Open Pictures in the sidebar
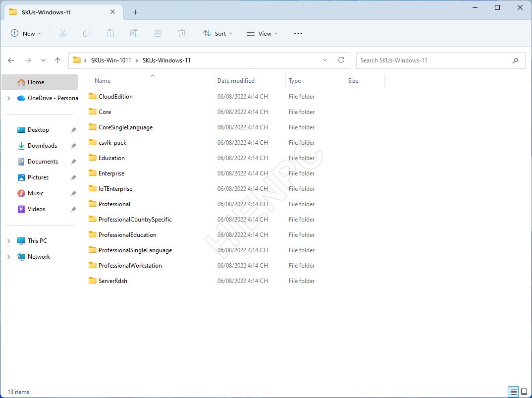This screenshot has height=398, width=532. pos(38,177)
